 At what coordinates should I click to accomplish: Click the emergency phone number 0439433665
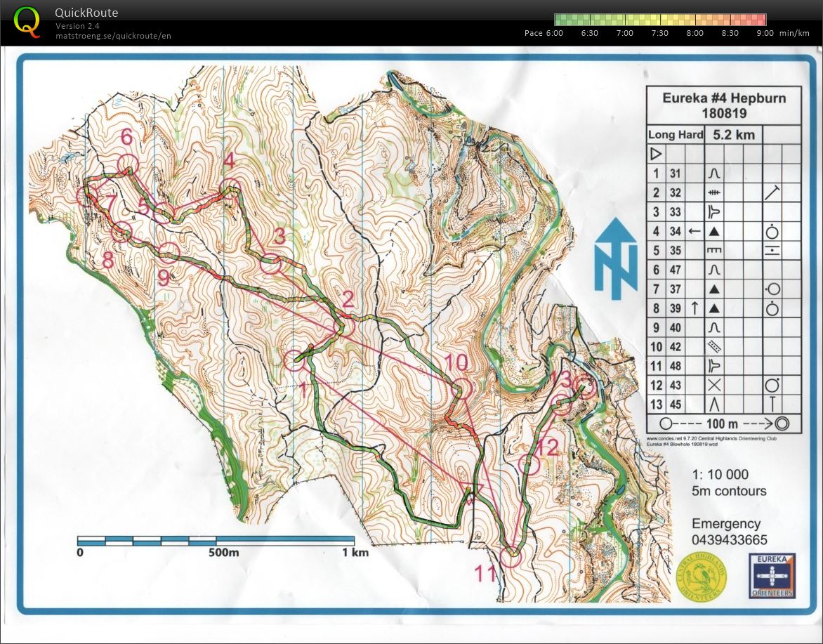729,540
